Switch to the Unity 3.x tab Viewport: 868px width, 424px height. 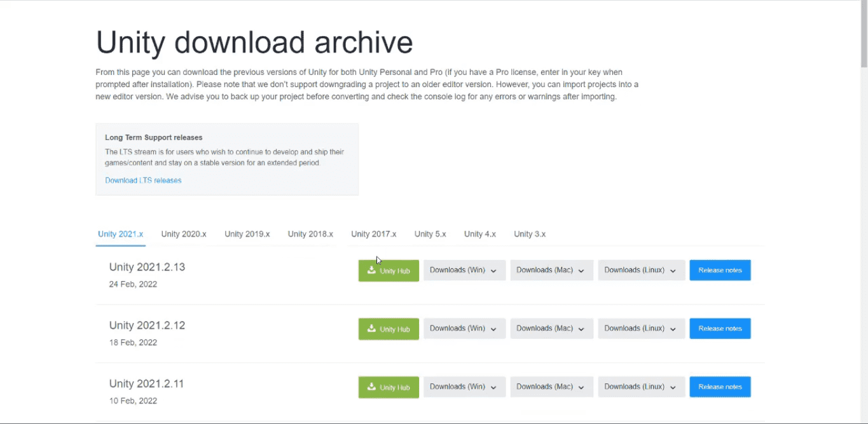[x=530, y=234]
